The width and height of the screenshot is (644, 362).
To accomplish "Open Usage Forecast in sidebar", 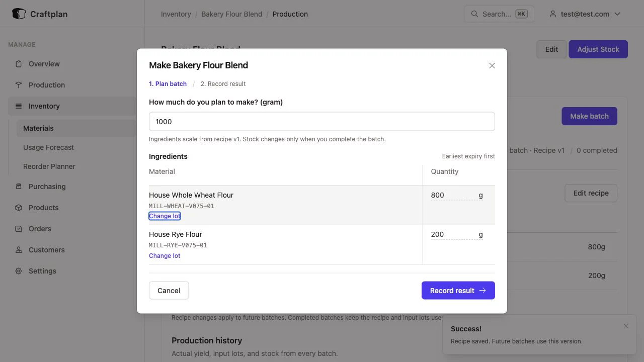I will [48, 147].
